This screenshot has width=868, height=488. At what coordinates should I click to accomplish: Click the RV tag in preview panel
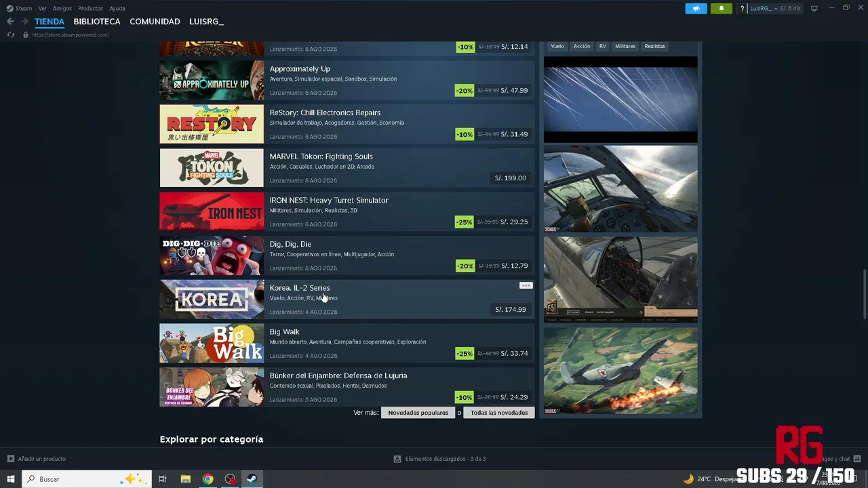(602, 46)
